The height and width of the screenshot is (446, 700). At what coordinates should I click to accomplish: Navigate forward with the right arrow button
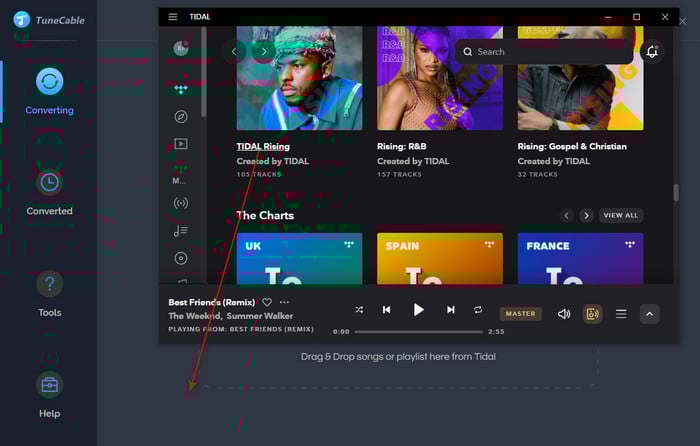264,52
